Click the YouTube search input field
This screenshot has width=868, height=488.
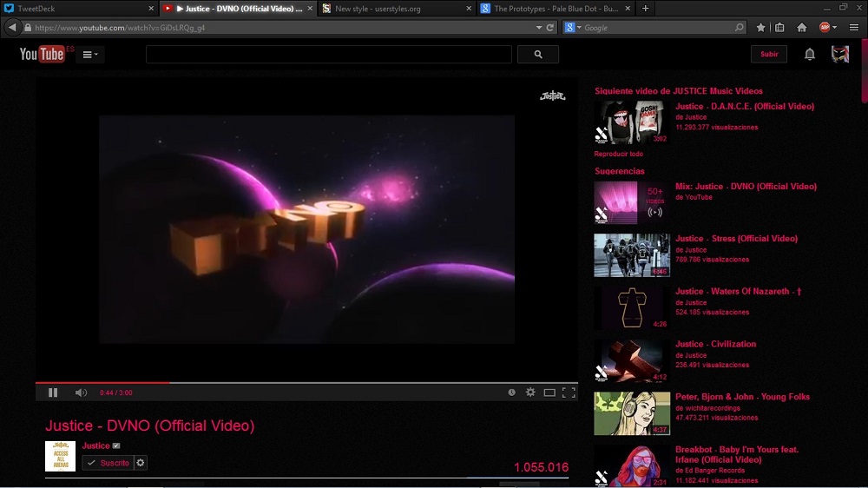pyautogui.click(x=329, y=55)
